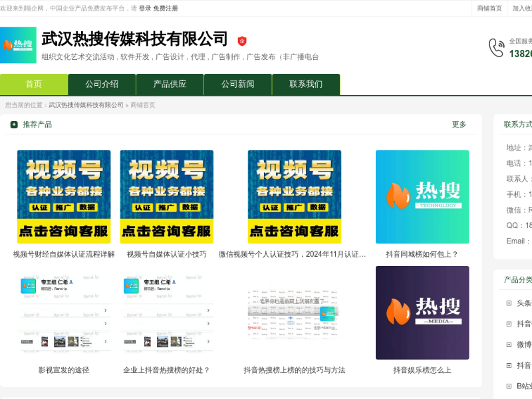The image size is (532, 399).
Task: Click title 抖音热搜榜上榜的的技巧与方法
Action: [295, 370]
